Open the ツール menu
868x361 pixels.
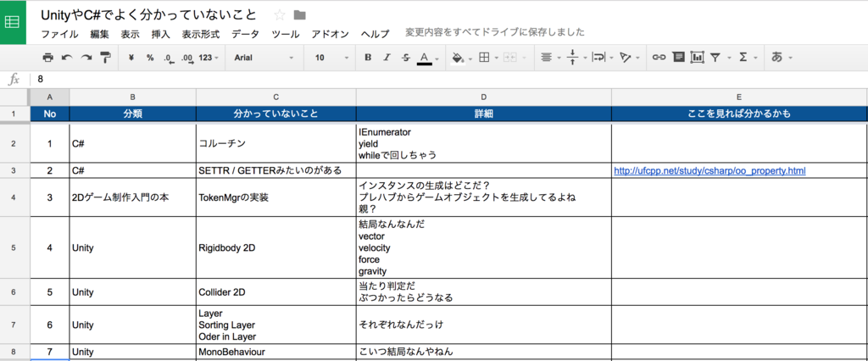286,34
